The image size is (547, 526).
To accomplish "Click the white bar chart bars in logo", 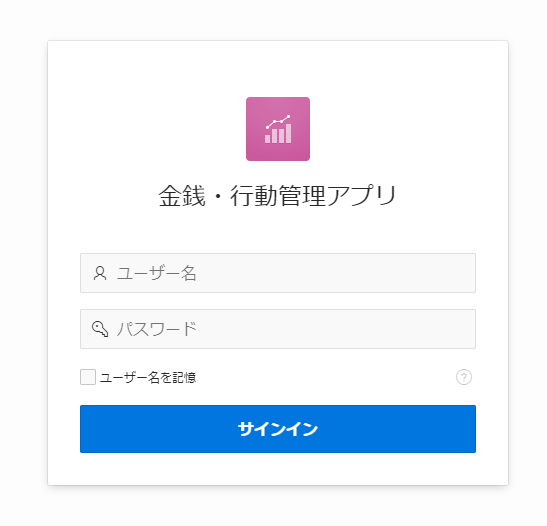I will click(x=278, y=134).
